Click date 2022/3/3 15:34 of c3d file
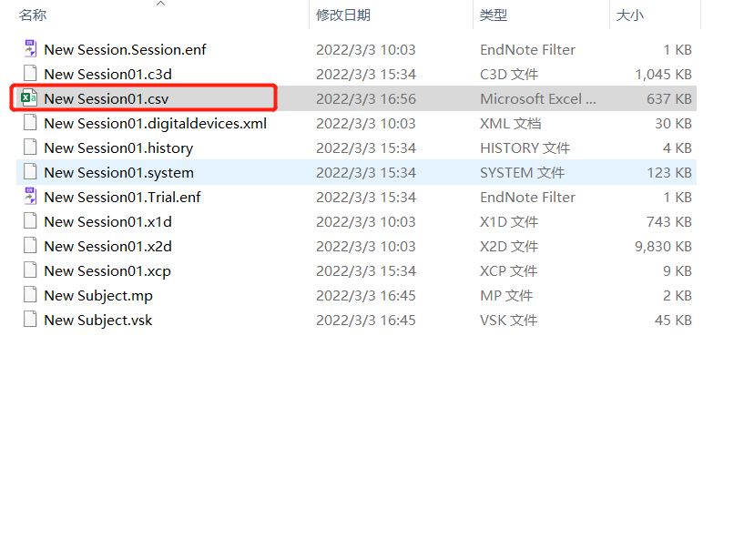The width and height of the screenshot is (754, 560). pos(365,74)
